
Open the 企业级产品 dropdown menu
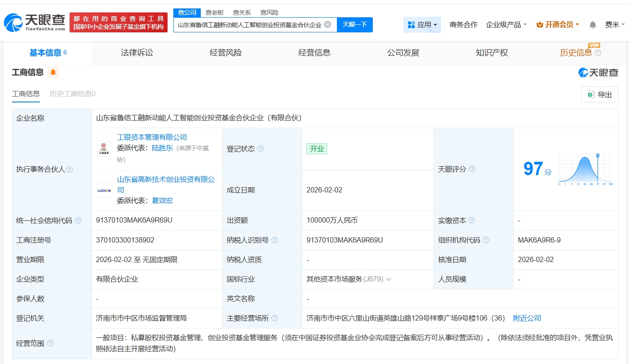point(506,25)
